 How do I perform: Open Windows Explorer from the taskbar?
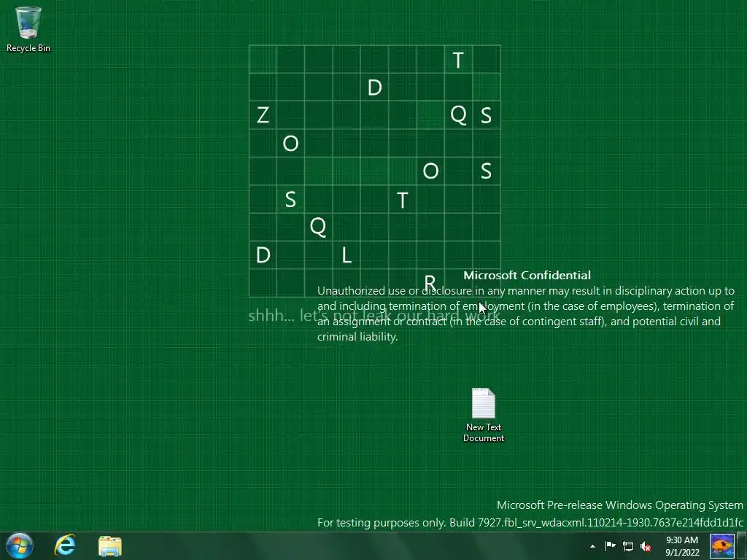pyautogui.click(x=110, y=546)
